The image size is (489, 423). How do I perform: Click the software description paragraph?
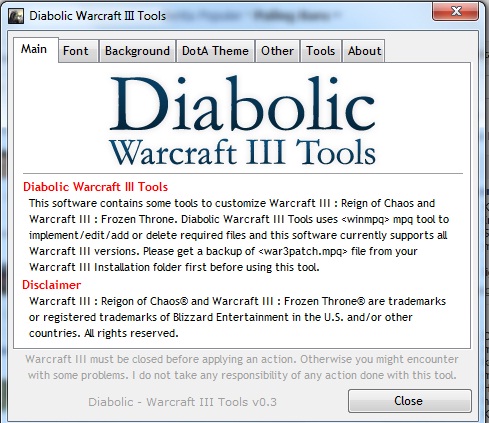239,235
